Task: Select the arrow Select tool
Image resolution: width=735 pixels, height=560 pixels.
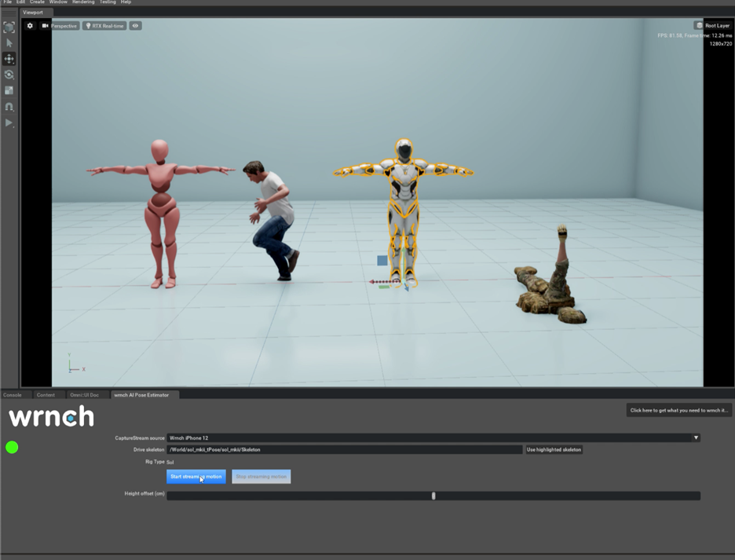Action: tap(9, 43)
